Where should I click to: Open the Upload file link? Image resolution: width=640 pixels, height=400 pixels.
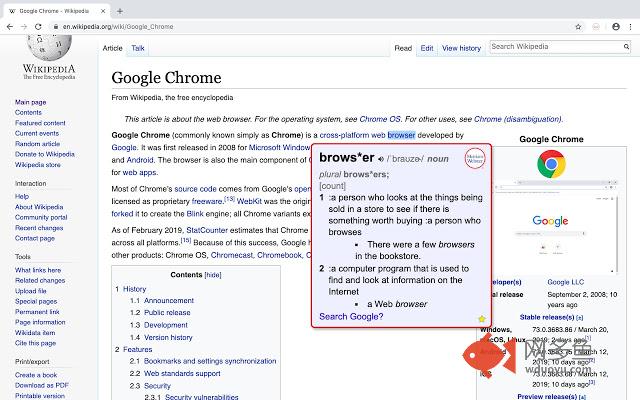(x=31, y=291)
